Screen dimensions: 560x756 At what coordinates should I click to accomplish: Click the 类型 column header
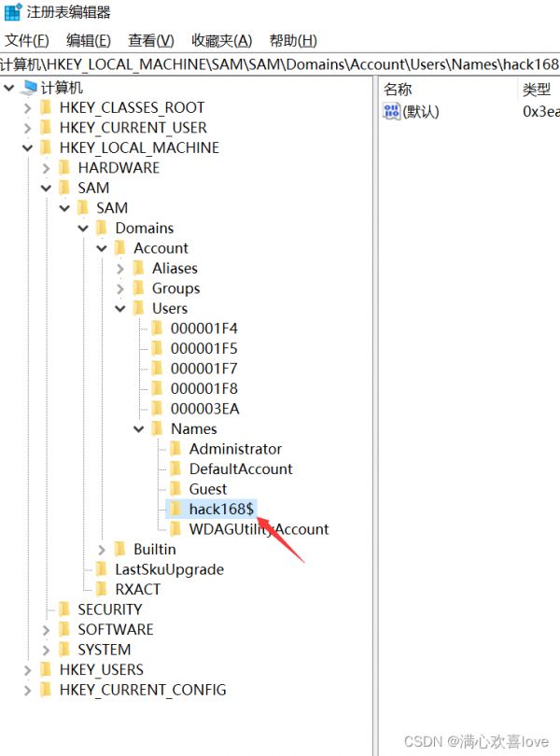pyautogui.click(x=537, y=90)
